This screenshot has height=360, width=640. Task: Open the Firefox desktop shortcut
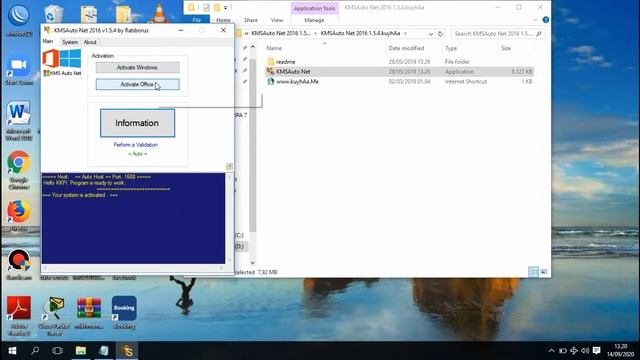[18, 211]
